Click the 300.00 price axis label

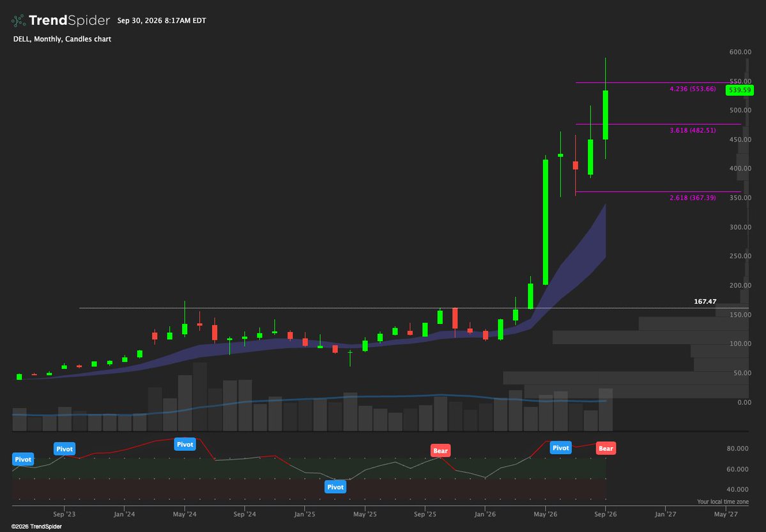tap(740, 227)
